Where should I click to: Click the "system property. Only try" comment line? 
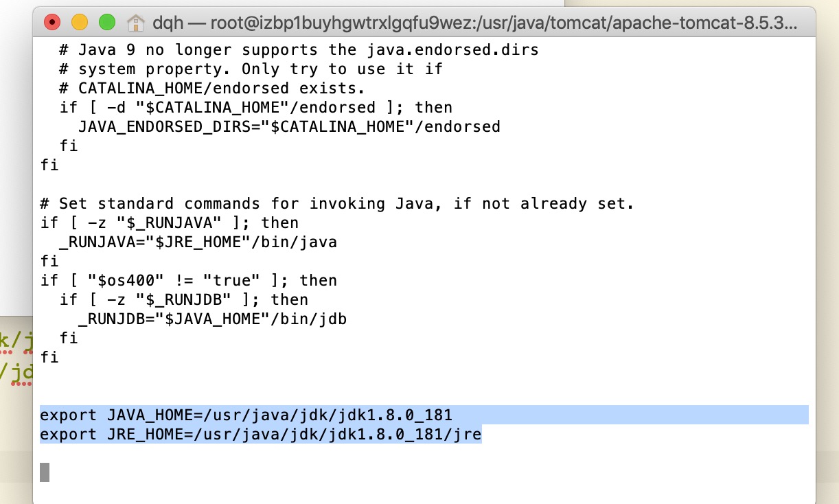251,69
